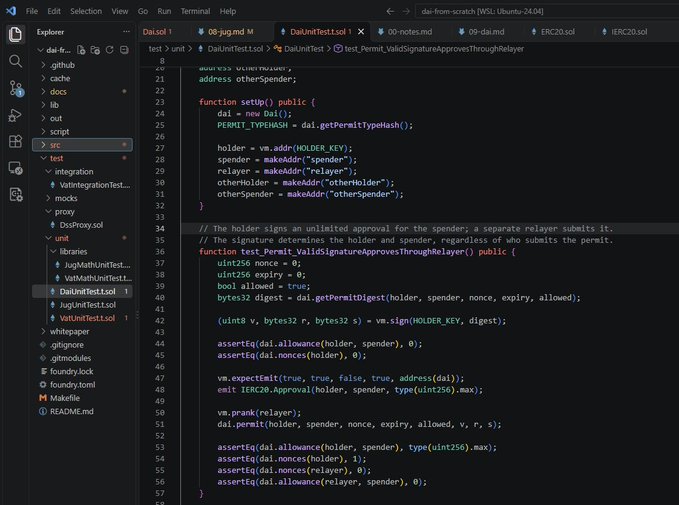Open the Testing view icon
This screenshot has width=679, height=505.
pyautogui.click(x=15, y=194)
